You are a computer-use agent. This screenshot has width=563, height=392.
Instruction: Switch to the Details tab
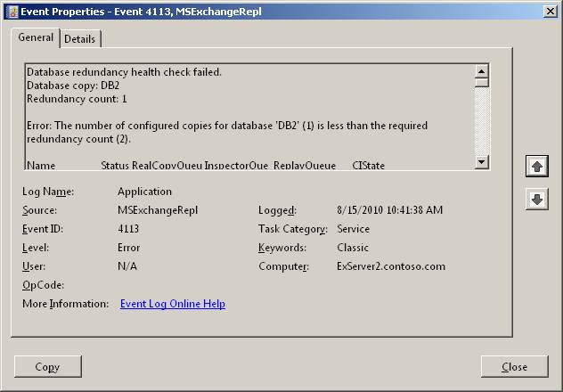pos(80,39)
